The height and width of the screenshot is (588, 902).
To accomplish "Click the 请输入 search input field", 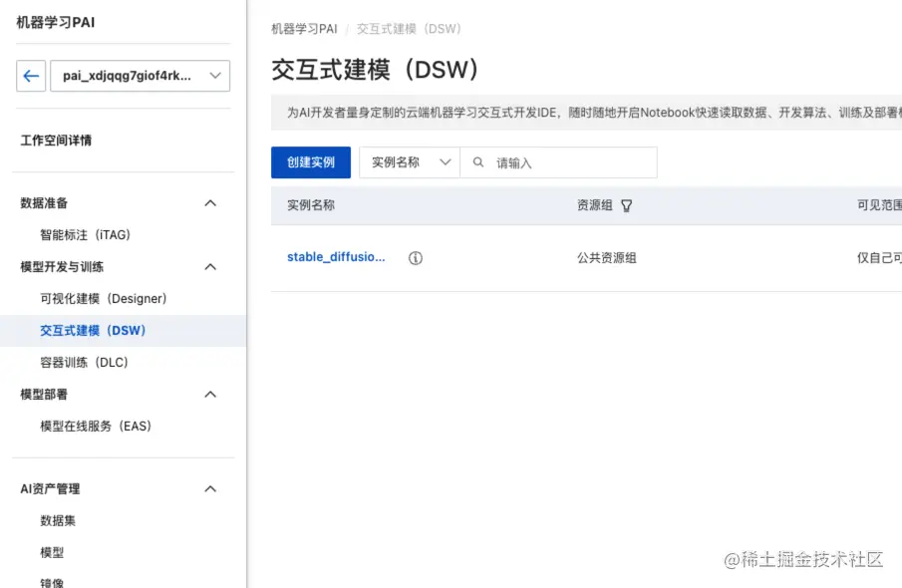I will [558, 162].
